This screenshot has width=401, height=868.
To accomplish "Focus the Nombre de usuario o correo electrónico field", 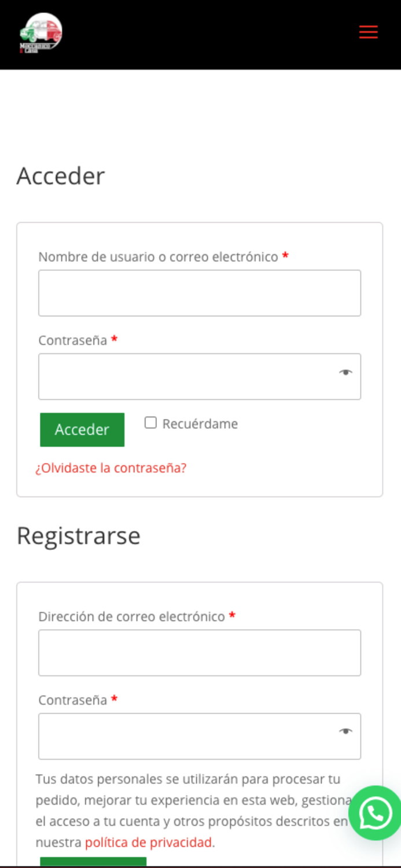I will click(x=200, y=293).
